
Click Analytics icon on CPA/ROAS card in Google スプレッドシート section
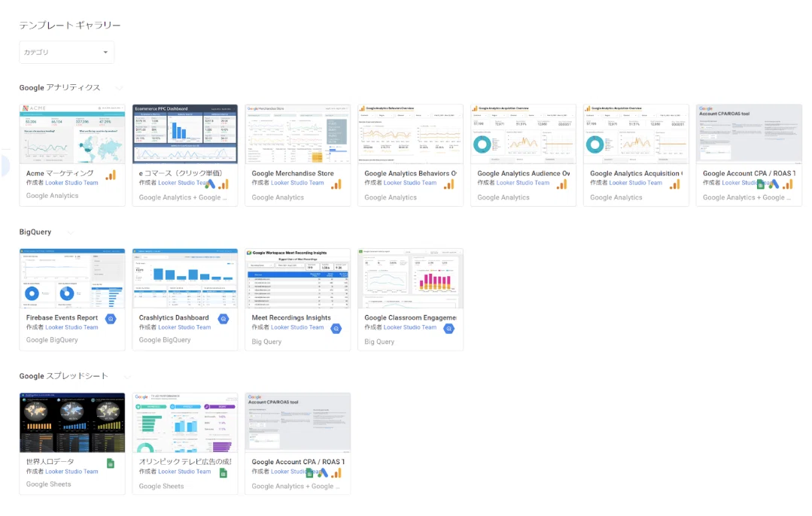(336, 473)
